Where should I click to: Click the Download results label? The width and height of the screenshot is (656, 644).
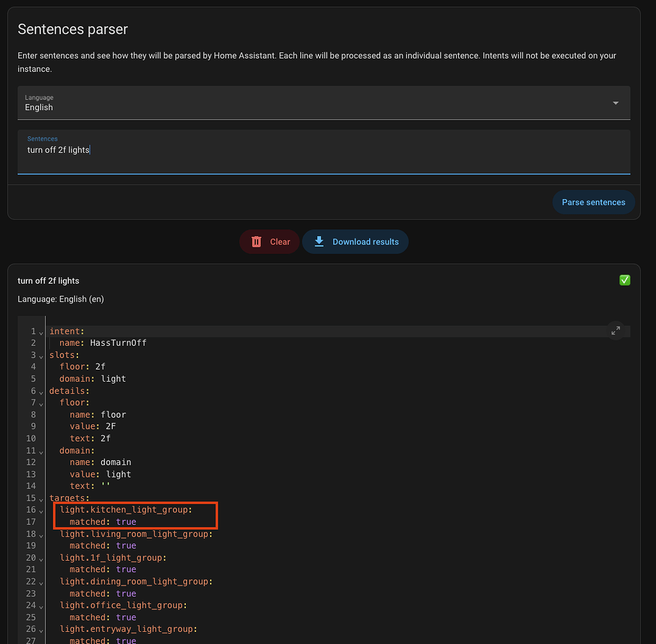365,242
